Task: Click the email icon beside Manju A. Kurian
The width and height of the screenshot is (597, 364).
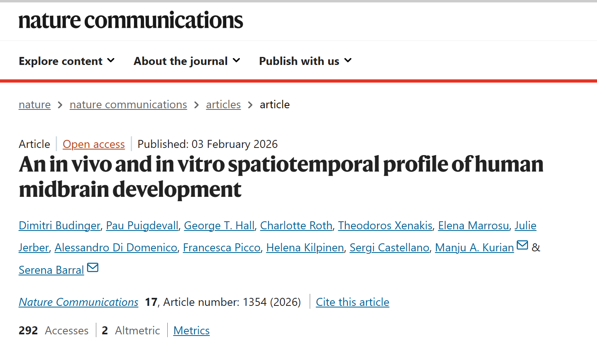Action: (x=522, y=245)
